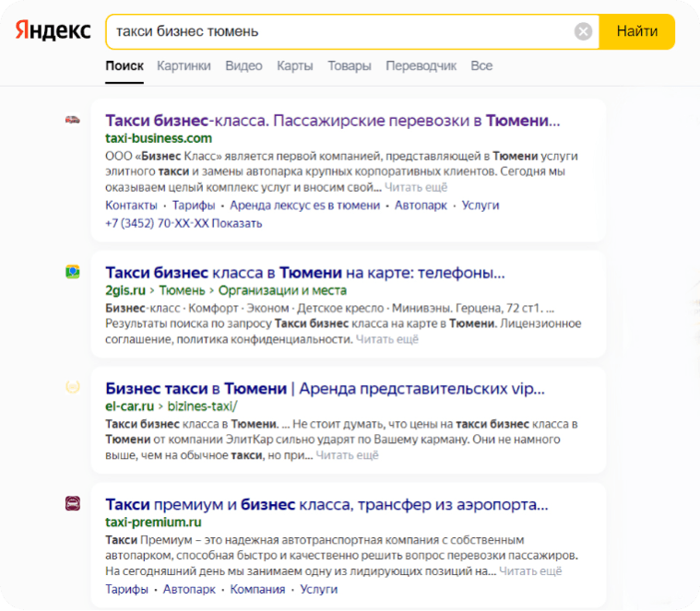This screenshot has height=611, width=700.
Task: Open the taxi-premium.ru green URL
Action: click(x=153, y=522)
